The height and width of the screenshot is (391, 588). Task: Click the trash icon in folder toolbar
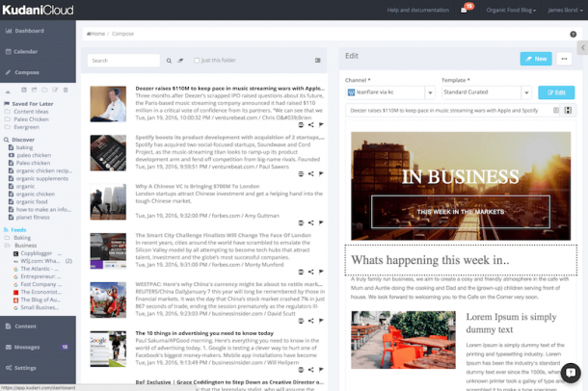pos(66,90)
